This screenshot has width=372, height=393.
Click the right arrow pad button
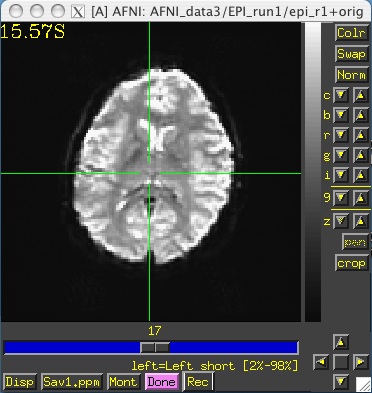(360, 362)
